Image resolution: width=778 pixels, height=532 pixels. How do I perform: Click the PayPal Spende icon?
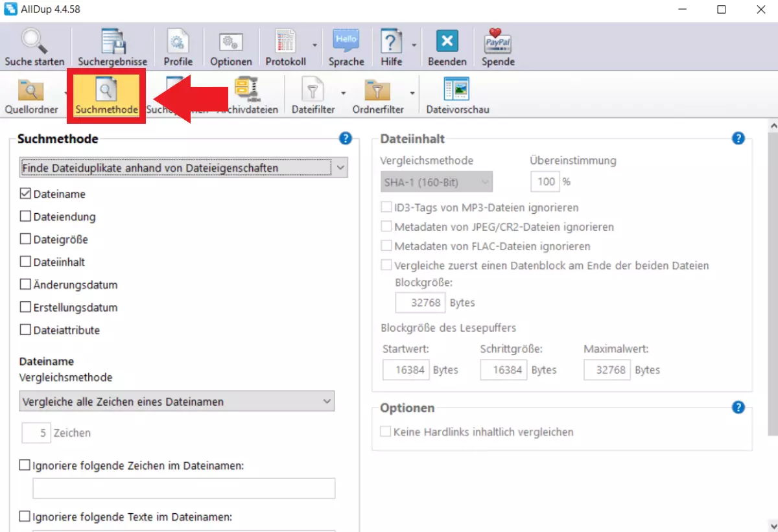click(498, 43)
